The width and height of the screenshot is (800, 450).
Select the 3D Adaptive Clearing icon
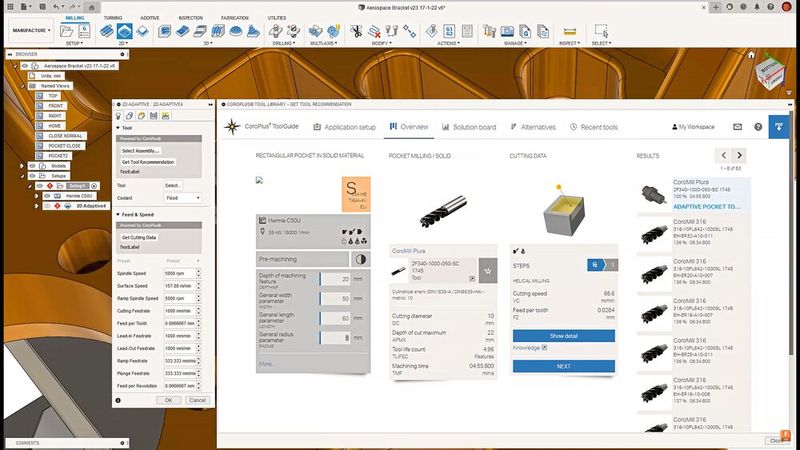tap(164, 31)
